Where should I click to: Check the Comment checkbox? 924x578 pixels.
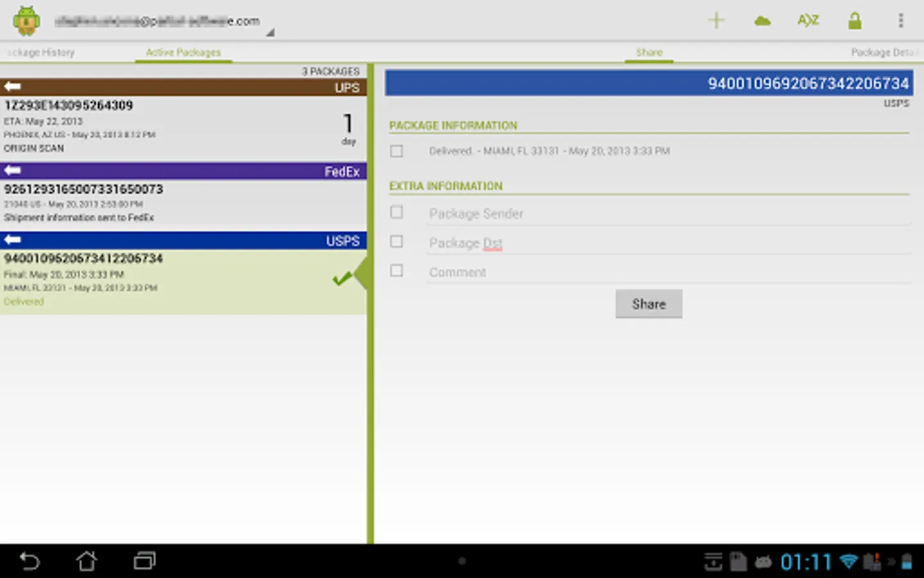(397, 270)
